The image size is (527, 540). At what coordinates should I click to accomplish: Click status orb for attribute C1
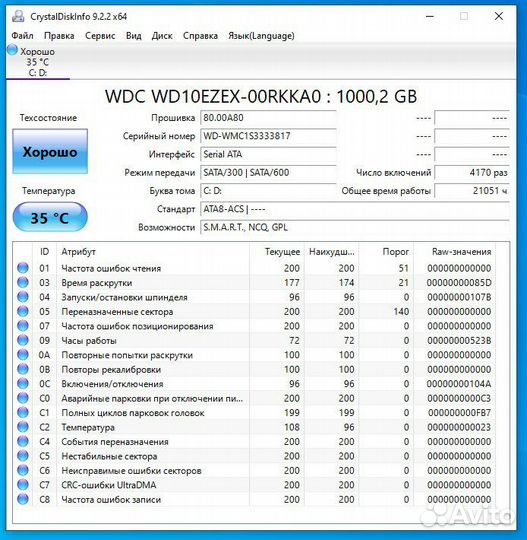[23, 413]
